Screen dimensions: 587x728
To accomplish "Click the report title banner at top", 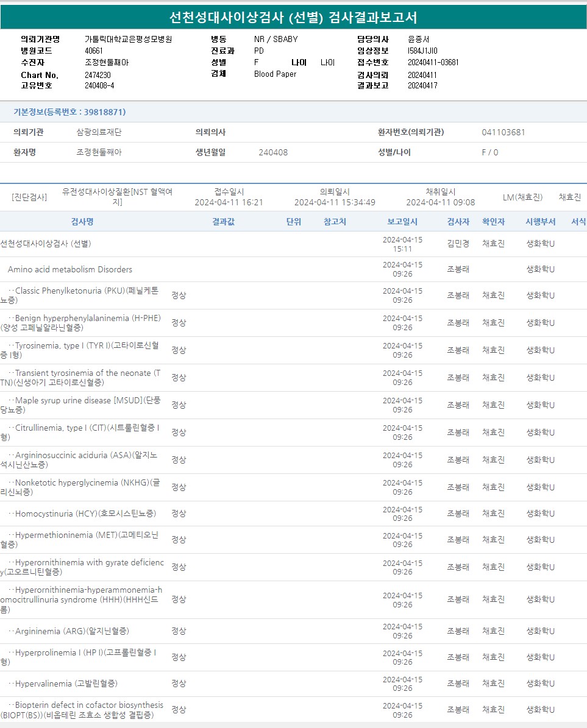I will click(x=293, y=17).
